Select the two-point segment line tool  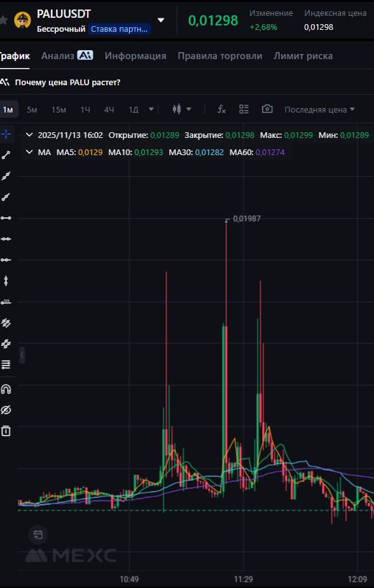coord(6,155)
